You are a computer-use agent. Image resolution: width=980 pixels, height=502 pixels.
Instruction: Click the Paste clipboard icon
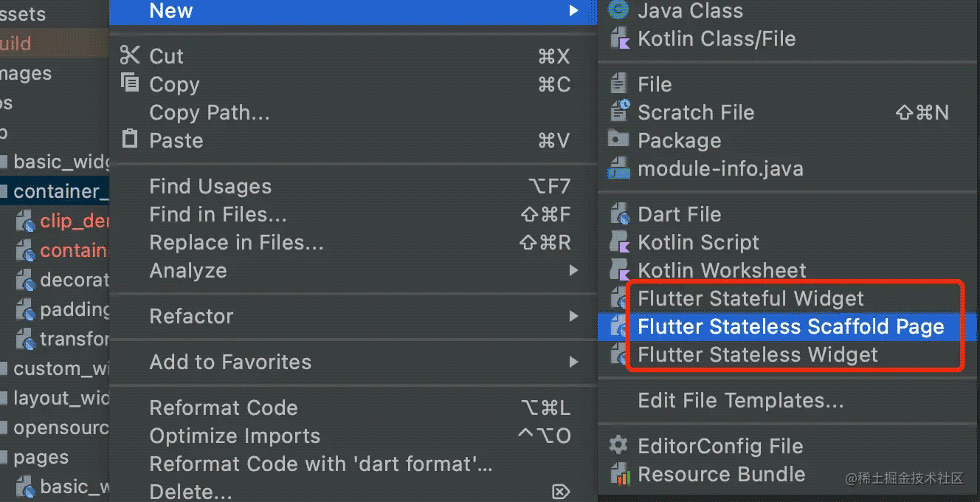point(129,140)
